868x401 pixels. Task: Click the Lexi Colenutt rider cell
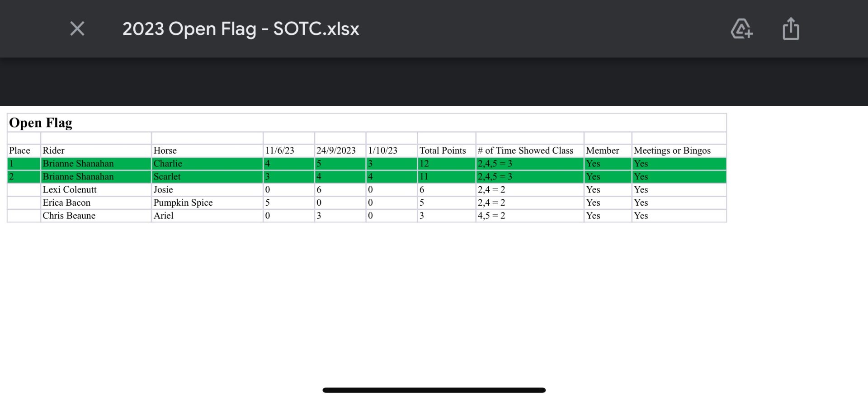[70, 190]
